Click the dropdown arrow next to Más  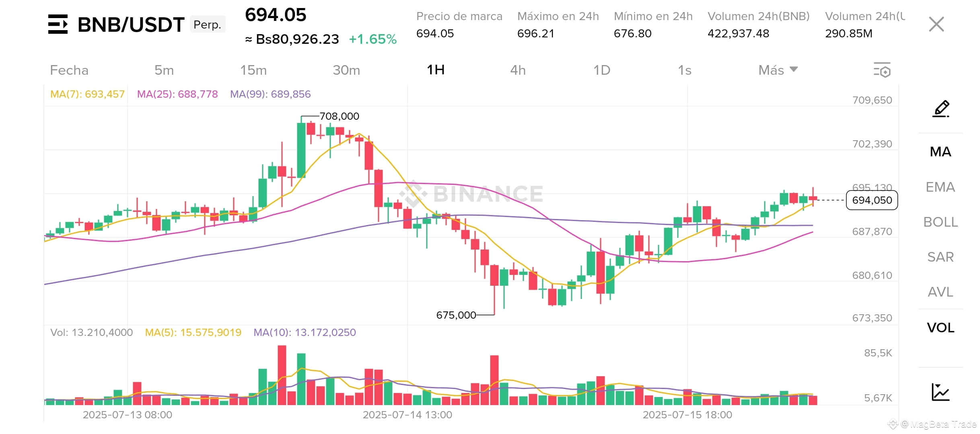tap(794, 69)
